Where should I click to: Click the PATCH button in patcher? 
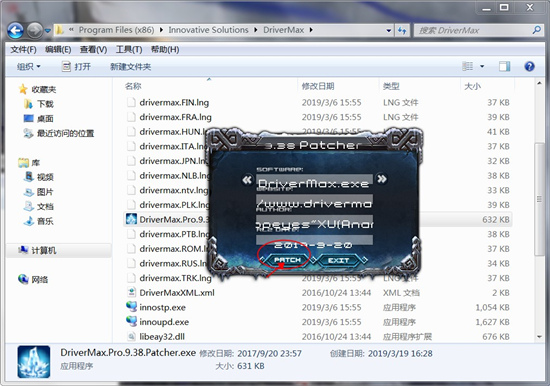point(287,260)
